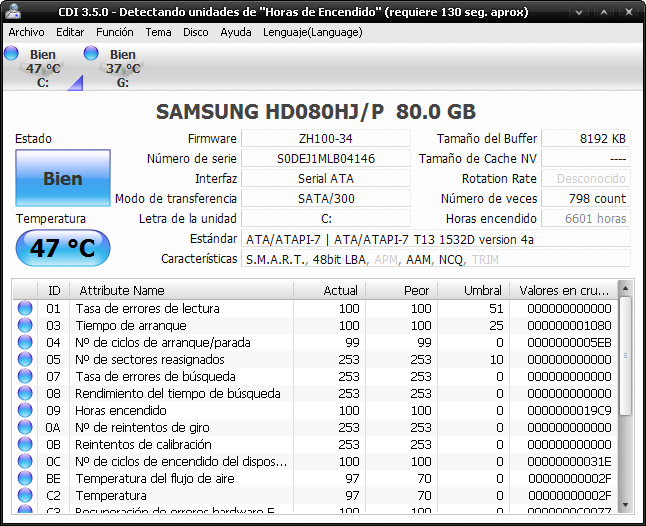This screenshot has height=526, width=646.
Task: Click scrollbar up arrow in attribute list
Action: pos(625,288)
